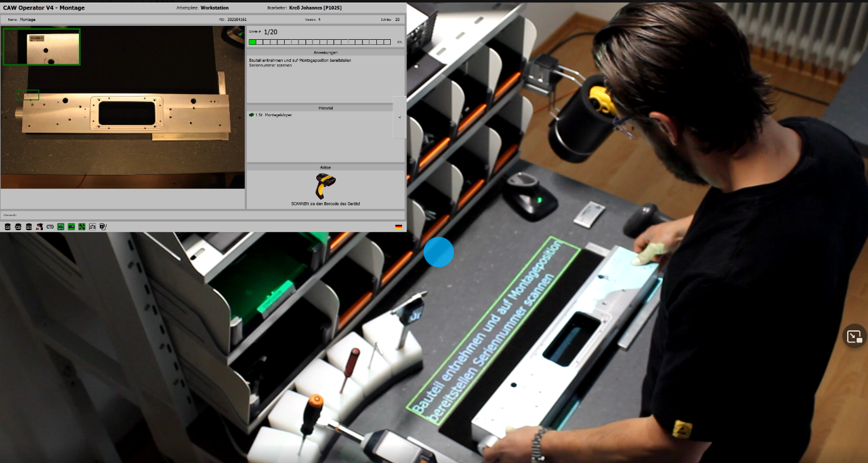868x463 pixels.
Task: Expand the Aktion panel header
Action: click(325, 167)
